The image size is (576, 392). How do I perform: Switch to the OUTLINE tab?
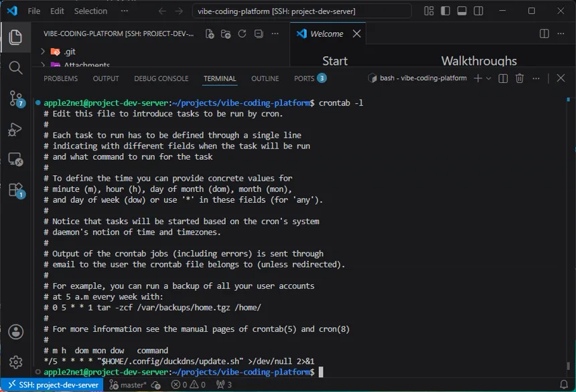tap(265, 78)
